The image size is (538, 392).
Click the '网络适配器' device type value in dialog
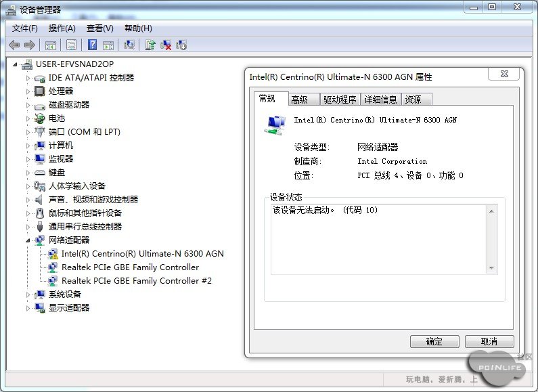pos(378,148)
